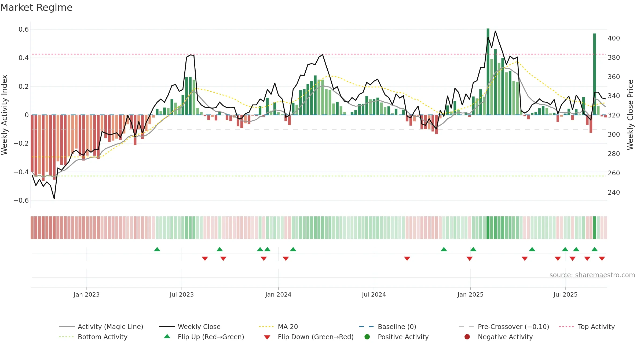
Task: Click the flip-up triangle just after Jan 2024
Action: [293, 249]
